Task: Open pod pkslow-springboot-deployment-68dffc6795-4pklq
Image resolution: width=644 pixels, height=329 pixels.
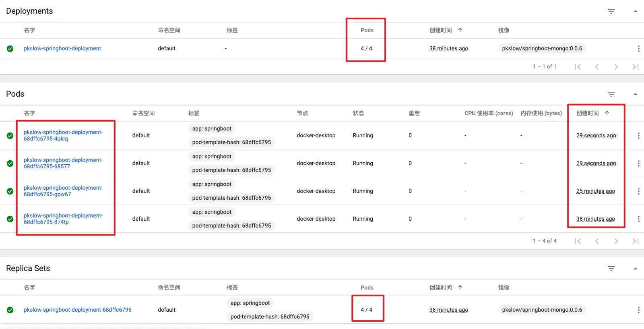Action: click(x=63, y=135)
